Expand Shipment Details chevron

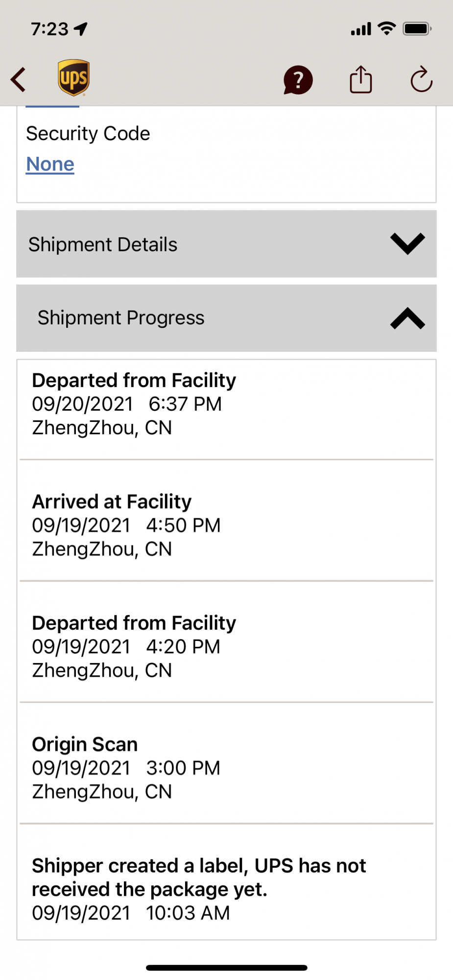pos(407,244)
